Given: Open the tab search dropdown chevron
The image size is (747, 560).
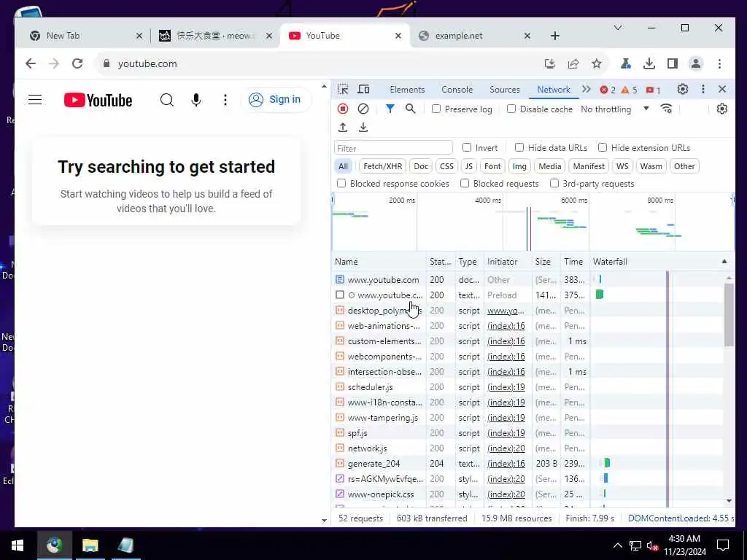Looking at the screenshot, I should tap(618, 28).
